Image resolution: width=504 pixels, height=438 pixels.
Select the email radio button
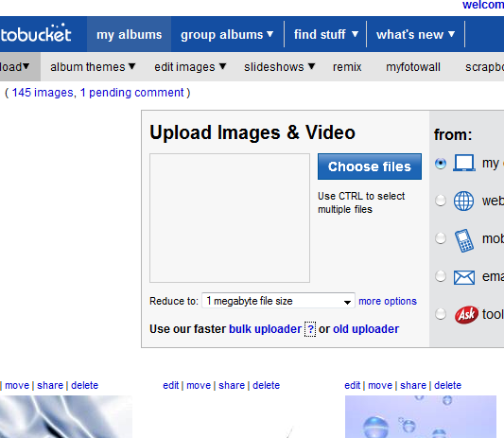tap(441, 276)
